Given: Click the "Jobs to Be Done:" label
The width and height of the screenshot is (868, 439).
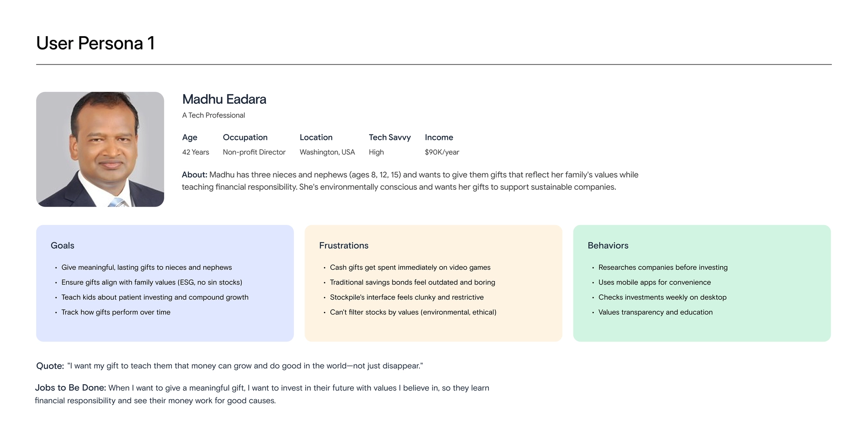Looking at the screenshot, I should tap(70, 388).
